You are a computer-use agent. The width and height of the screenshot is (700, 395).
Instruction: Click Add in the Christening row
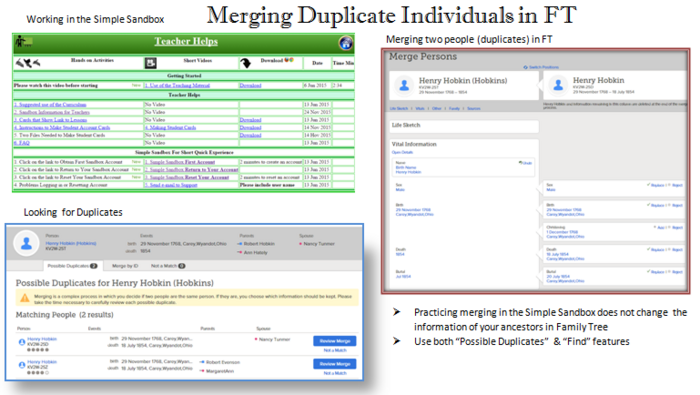click(659, 228)
